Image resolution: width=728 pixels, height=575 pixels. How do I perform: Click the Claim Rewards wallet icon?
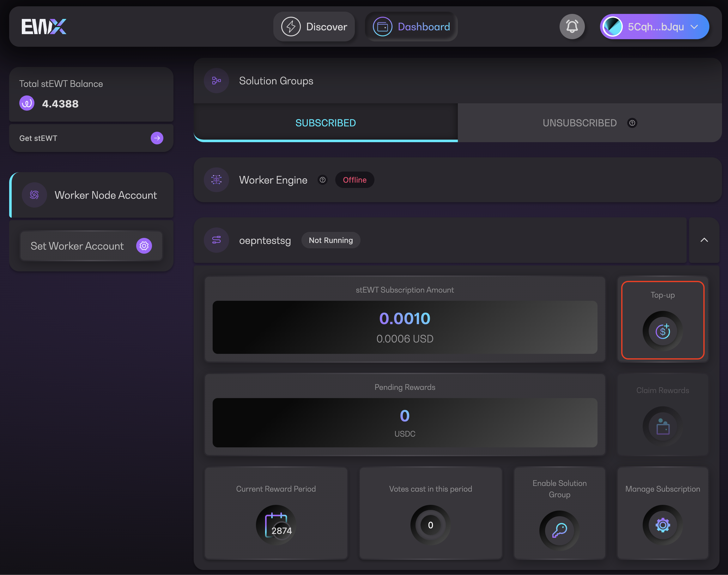point(662,427)
